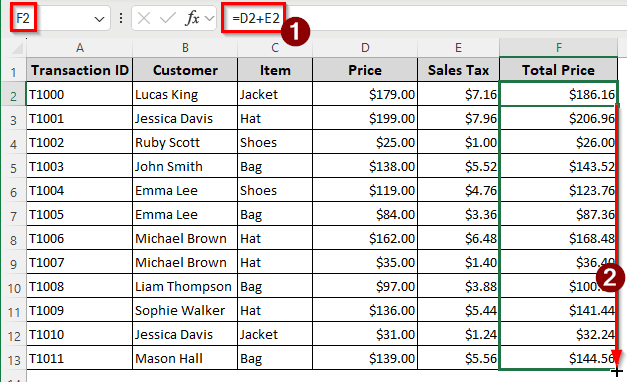Select the $4.76 sales tax cell

458,190
